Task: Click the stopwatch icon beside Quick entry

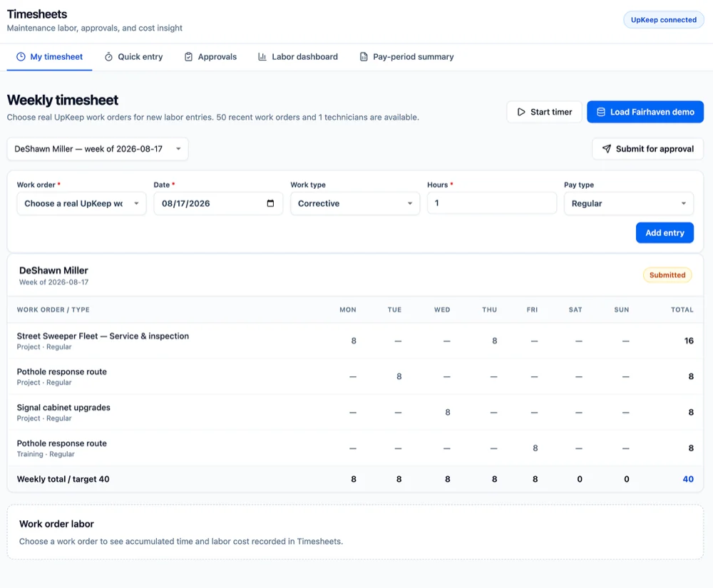Action: [x=108, y=57]
